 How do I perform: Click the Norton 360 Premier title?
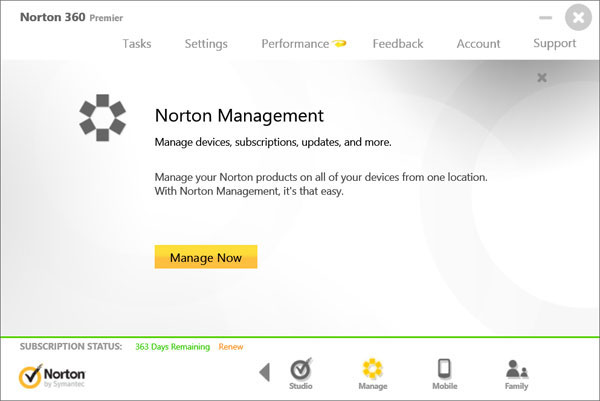click(x=72, y=17)
